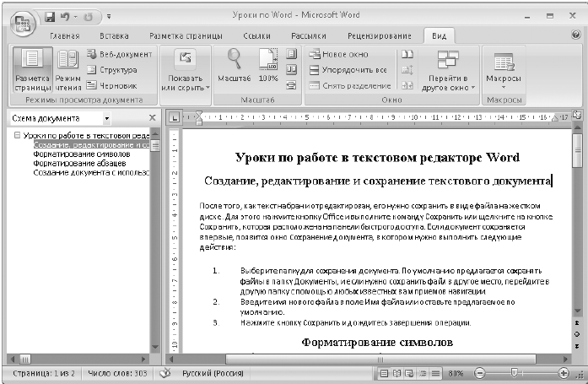Toggle Веб-документ view mode
The height and width of the screenshot is (384, 588).
tap(119, 54)
